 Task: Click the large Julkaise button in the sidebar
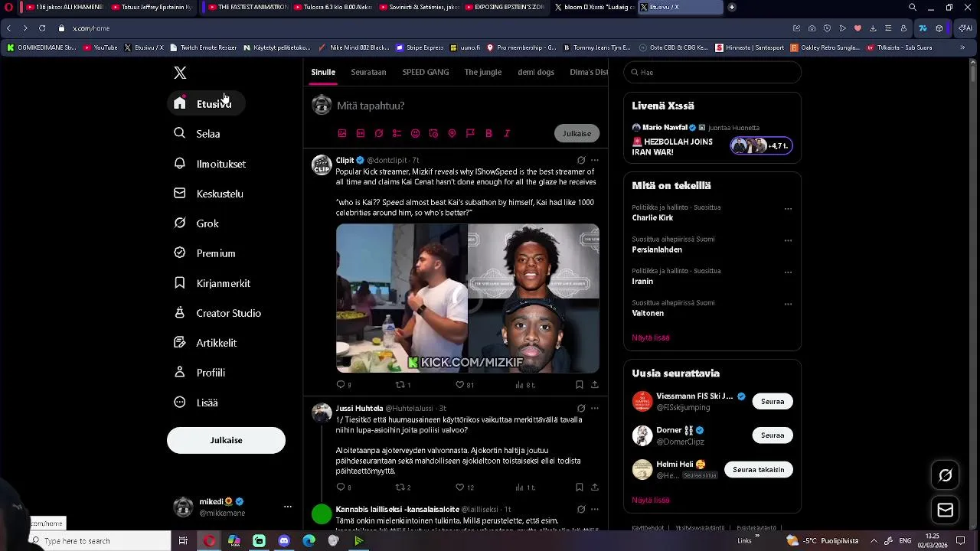point(226,440)
